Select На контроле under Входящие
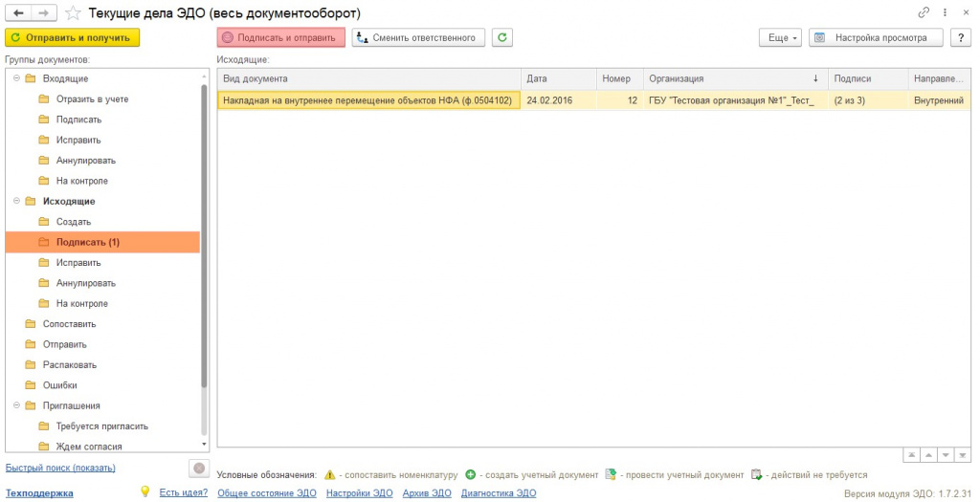Image resolution: width=980 pixels, height=502 pixels. [82, 181]
